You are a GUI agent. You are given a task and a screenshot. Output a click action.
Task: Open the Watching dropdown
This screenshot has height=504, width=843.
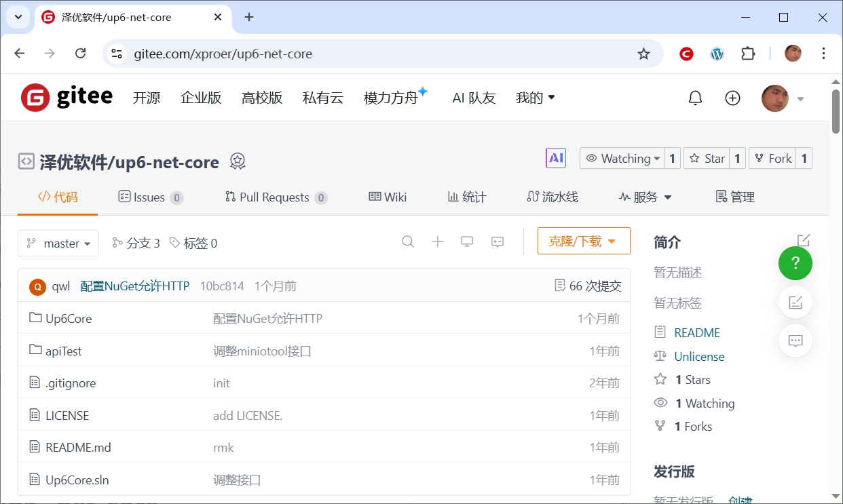point(622,158)
